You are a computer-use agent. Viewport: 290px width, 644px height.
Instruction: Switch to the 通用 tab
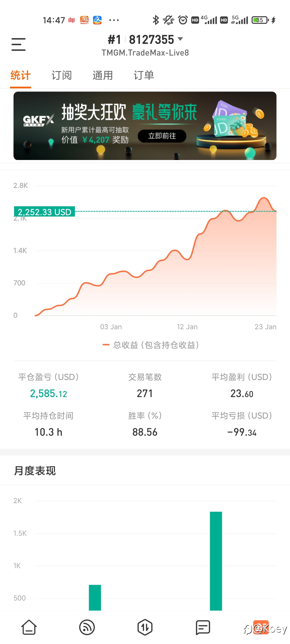103,75
